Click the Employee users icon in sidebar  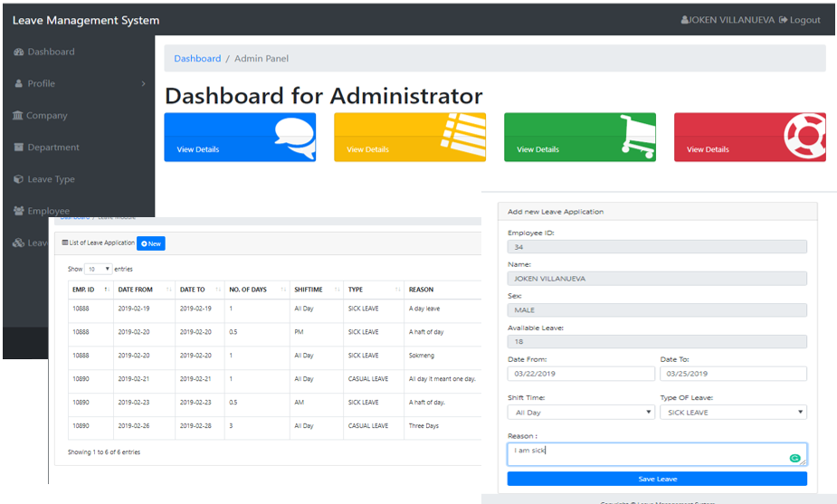19,211
